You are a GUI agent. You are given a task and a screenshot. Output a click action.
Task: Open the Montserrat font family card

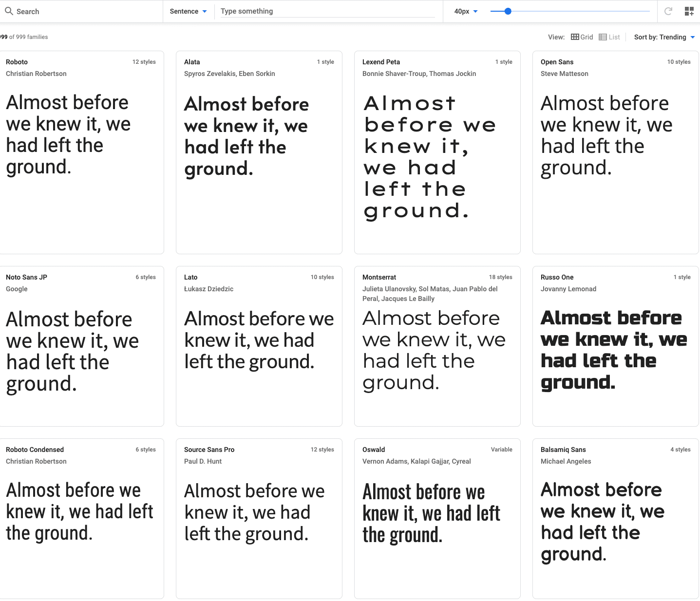point(379,277)
